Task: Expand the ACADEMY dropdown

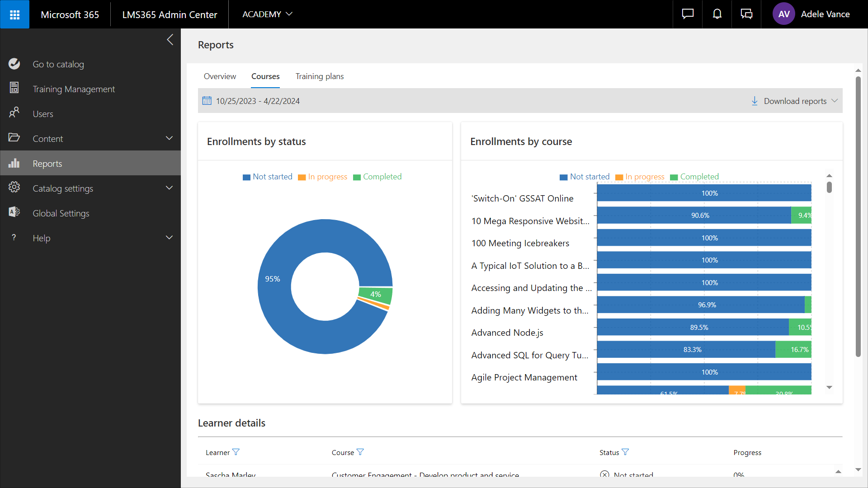Action: point(267,14)
